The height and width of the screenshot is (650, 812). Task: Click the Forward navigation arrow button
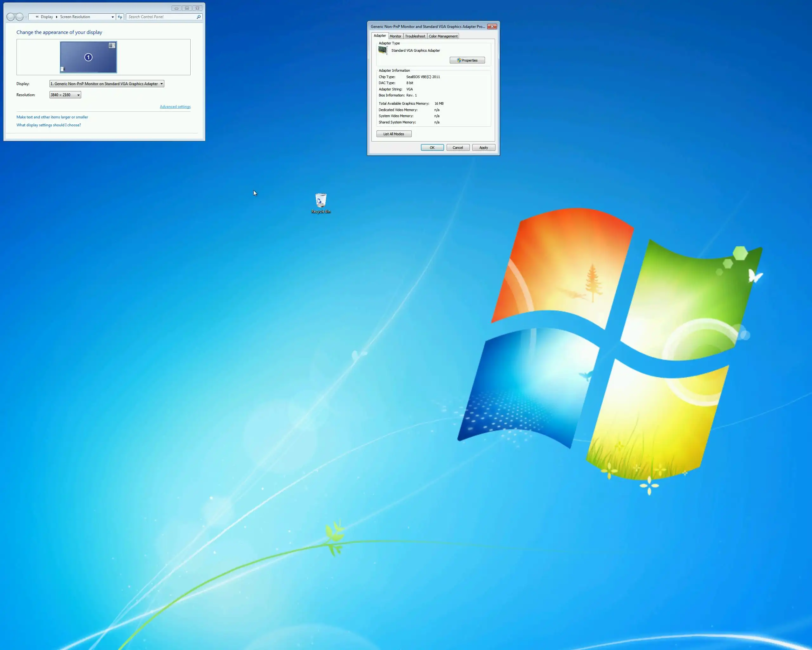pyautogui.click(x=20, y=17)
